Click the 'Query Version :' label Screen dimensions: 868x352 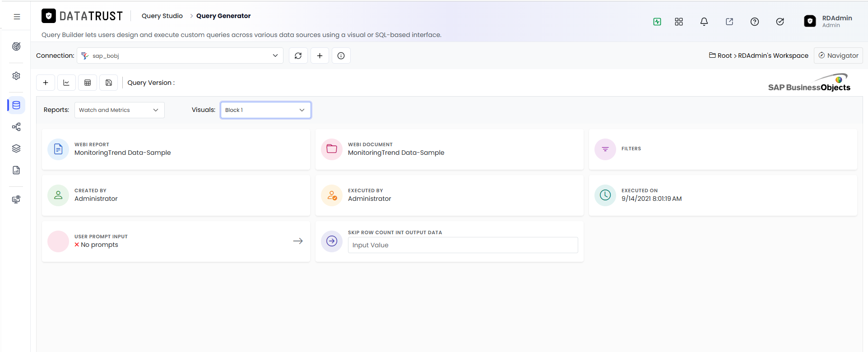(x=151, y=83)
